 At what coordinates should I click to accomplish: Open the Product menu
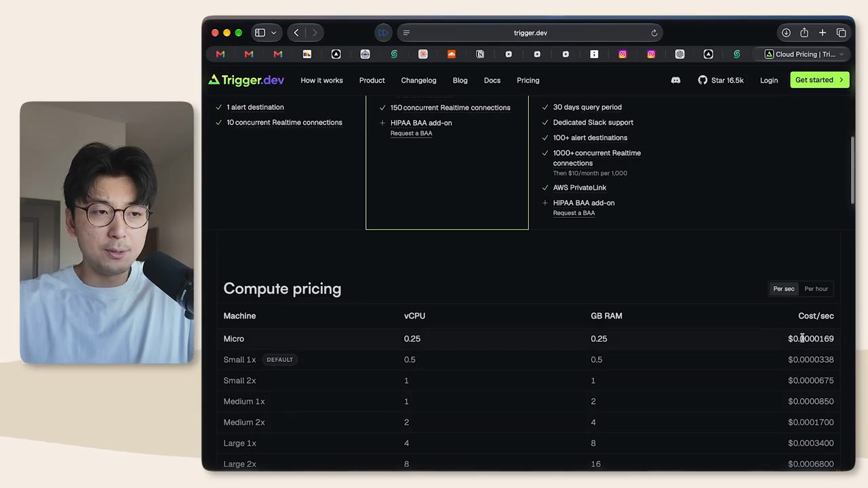(x=372, y=80)
